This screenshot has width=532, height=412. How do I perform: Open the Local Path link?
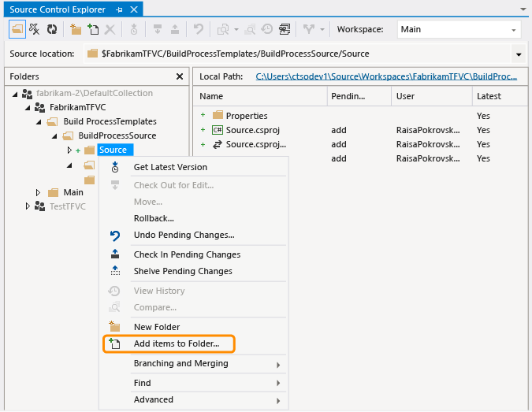[386, 76]
